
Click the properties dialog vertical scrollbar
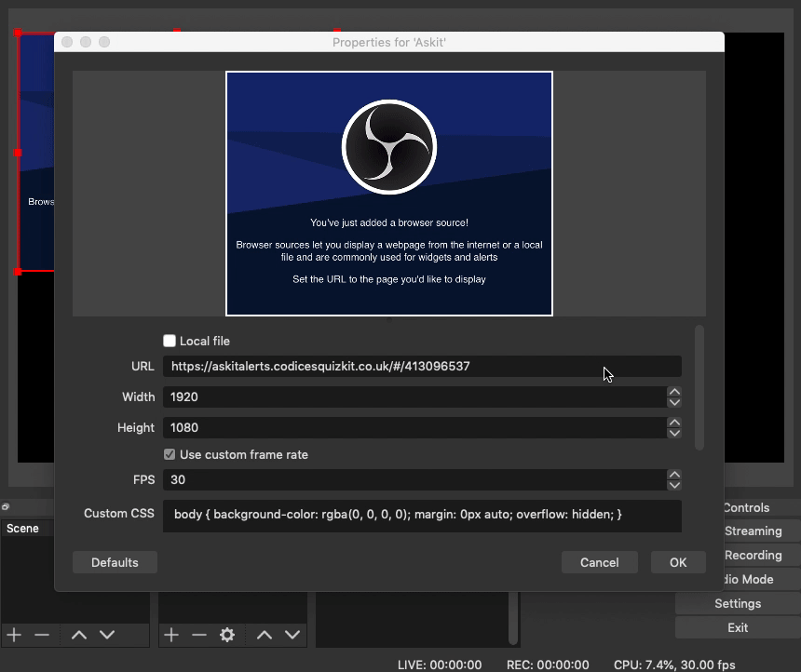pos(699,387)
